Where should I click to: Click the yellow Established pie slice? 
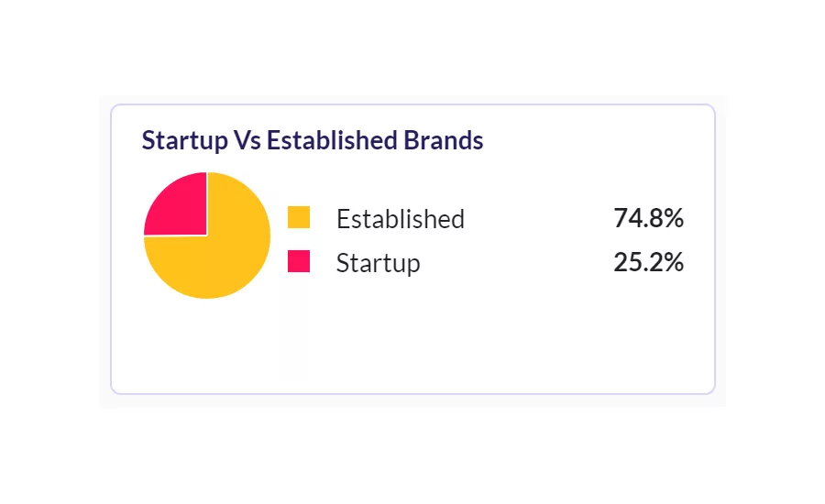(226, 257)
